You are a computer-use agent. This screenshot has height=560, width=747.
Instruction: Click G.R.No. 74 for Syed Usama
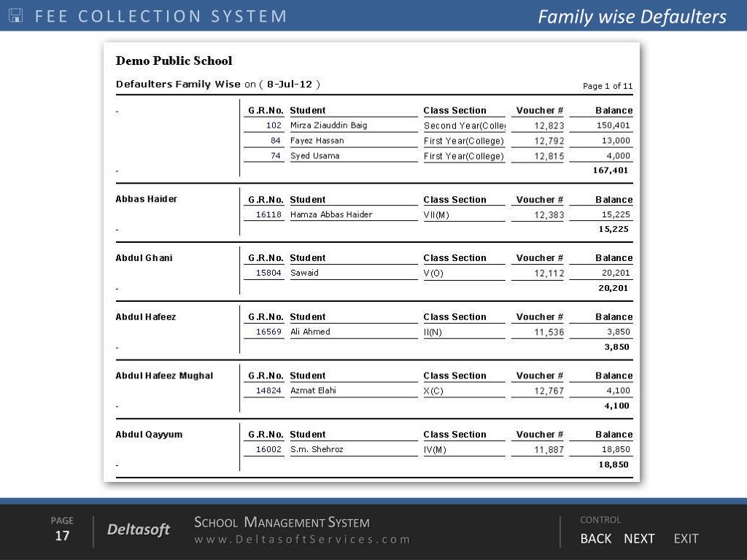pyautogui.click(x=275, y=156)
